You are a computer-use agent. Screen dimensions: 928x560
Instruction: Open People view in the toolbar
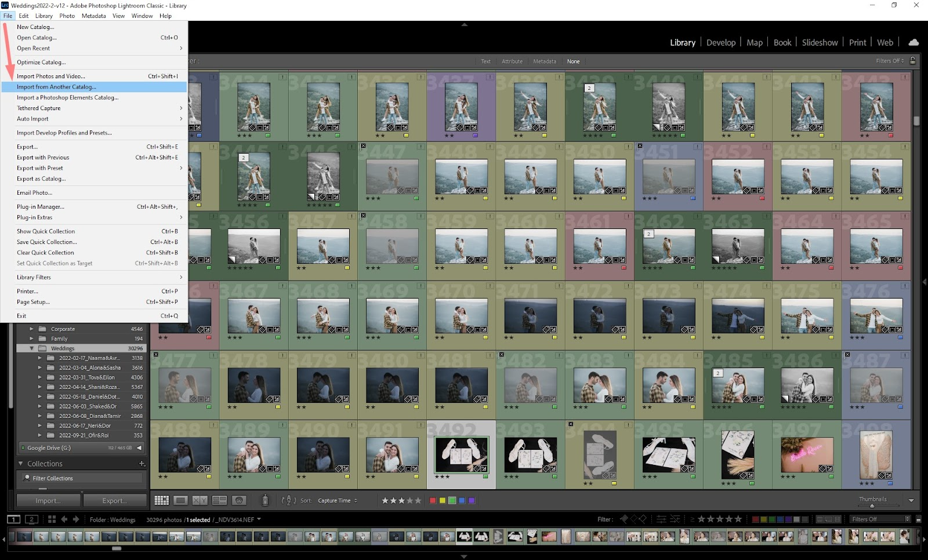[240, 501]
